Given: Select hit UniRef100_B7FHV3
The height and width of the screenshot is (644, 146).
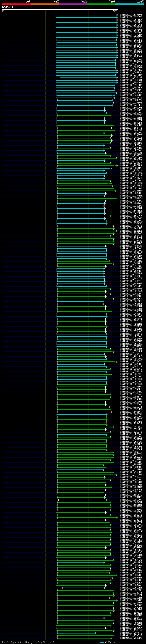Looking at the screenshot, I should coord(131,17).
